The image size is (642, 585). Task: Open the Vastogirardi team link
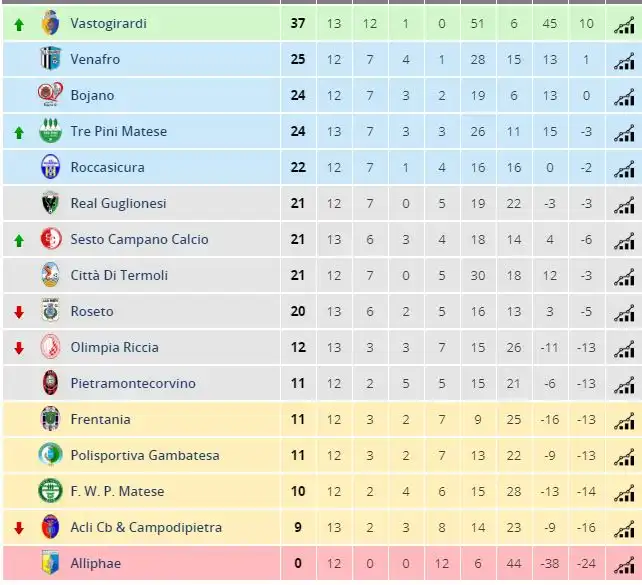(x=109, y=23)
